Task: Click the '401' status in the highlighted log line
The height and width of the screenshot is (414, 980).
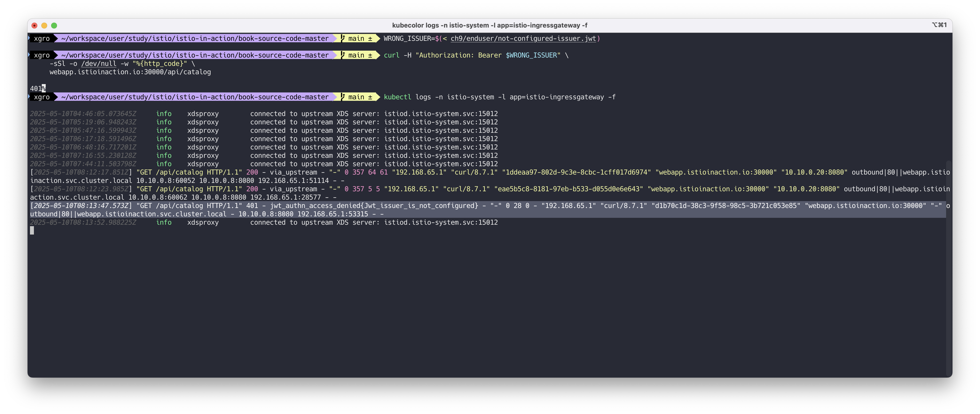Action: point(252,206)
